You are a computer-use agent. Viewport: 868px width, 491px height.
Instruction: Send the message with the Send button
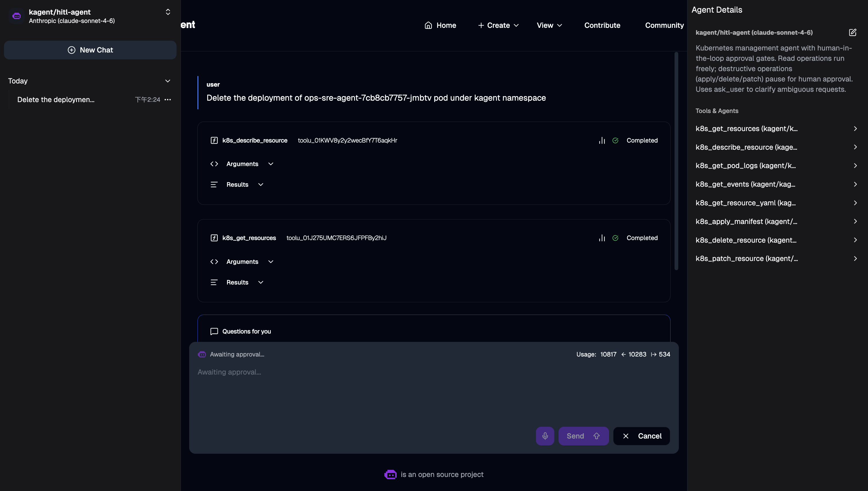[x=584, y=436]
